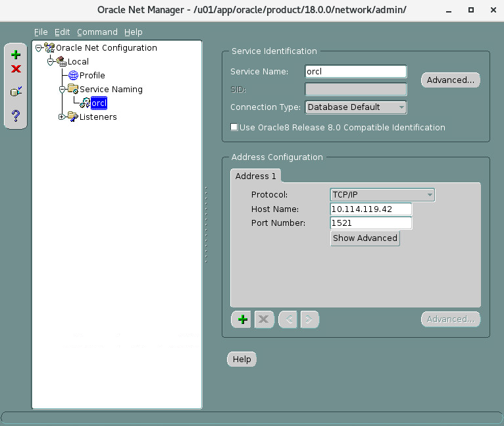This screenshot has width=504, height=426.
Task: Collapse the Local tree node
Action: pos(51,61)
